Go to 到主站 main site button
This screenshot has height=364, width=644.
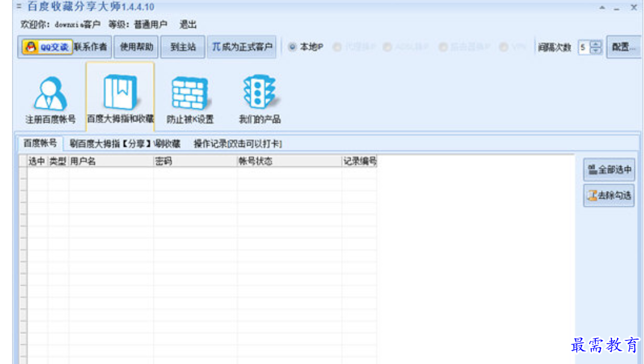[x=183, y=48]
